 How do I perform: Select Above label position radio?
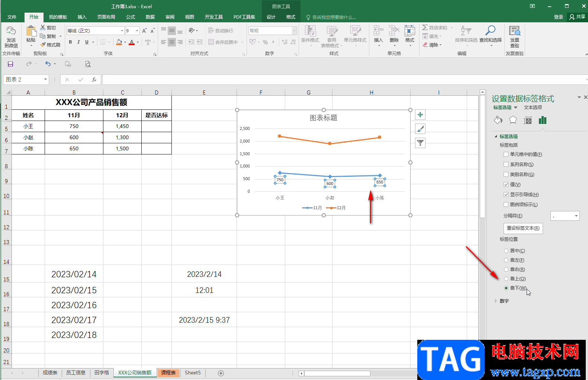click(x=506, y=279)
